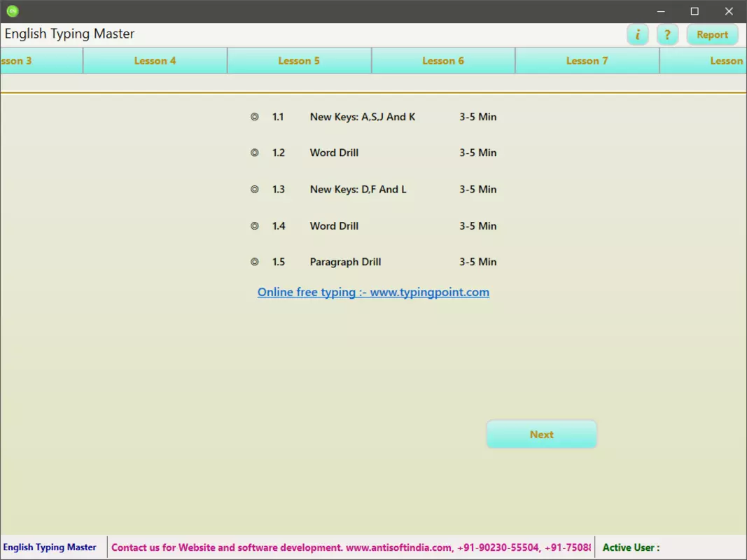Select radio bullet for lesson 1.5
747x560 pixels.
(x=255, y=262)
